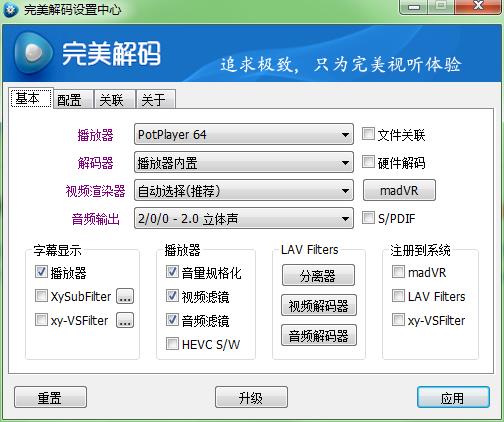This screenshot has height=422, width=504.
Task: Open LAV Filters 分离器 settings
Action: tap(318, 275)
